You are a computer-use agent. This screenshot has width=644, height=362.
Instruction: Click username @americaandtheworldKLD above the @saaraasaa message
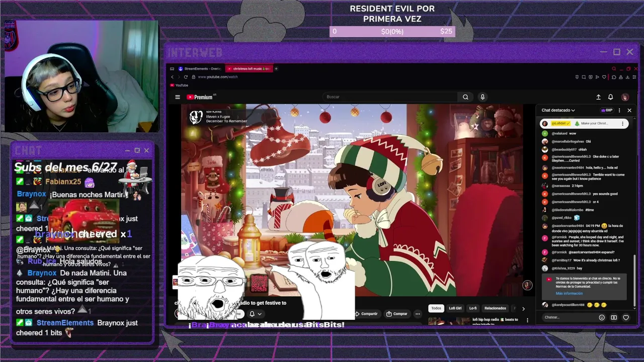571,175
